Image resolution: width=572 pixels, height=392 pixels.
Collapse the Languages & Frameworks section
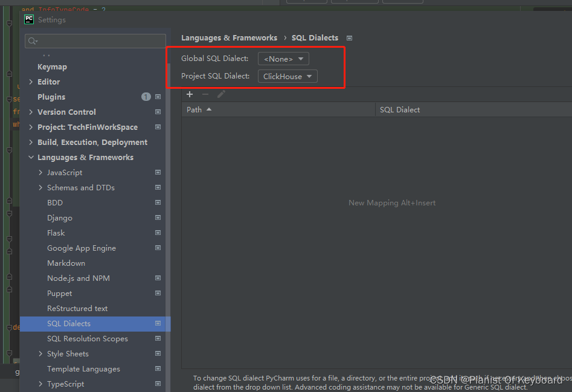click(31, 157)
